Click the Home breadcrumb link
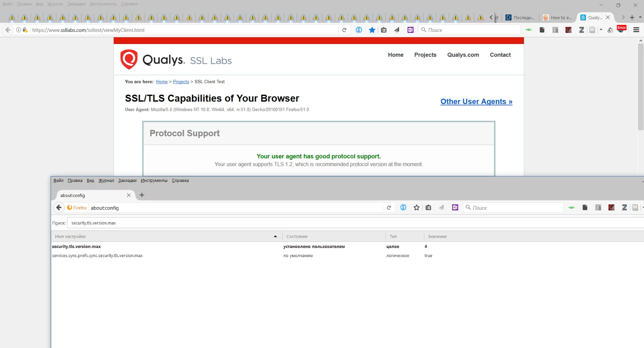 (162, 82)
